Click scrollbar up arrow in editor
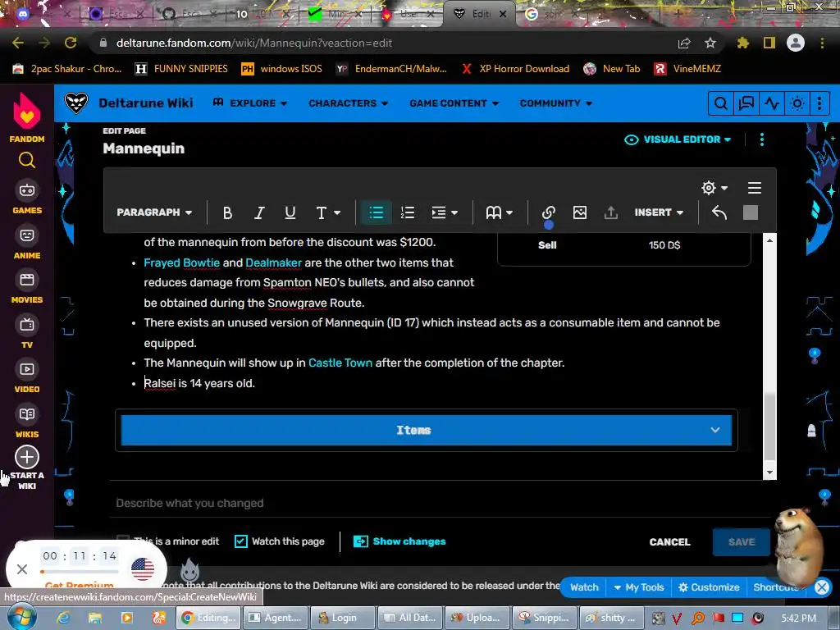Image resolution: width=840 pixels, height=630 pixels. tap(769, 240)
